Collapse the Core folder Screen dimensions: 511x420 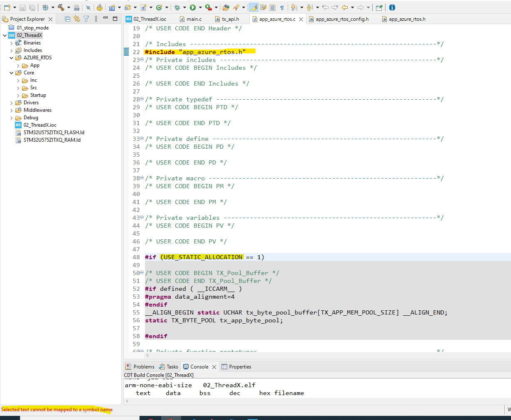click(x=12, y=73)
